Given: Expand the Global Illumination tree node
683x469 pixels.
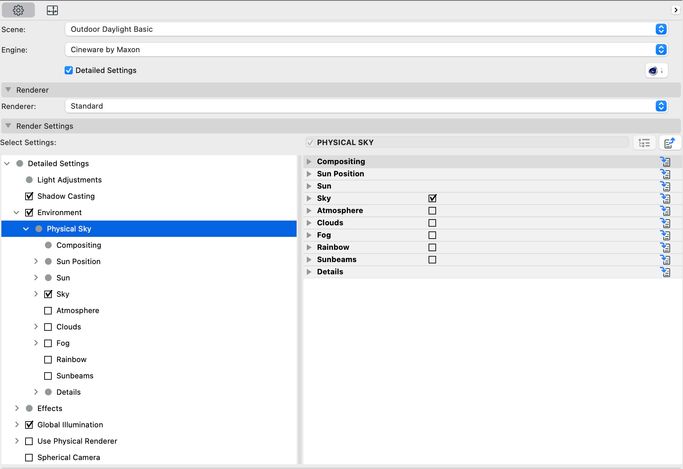Looking at the screenshot, I should click(x=17, y=425).
